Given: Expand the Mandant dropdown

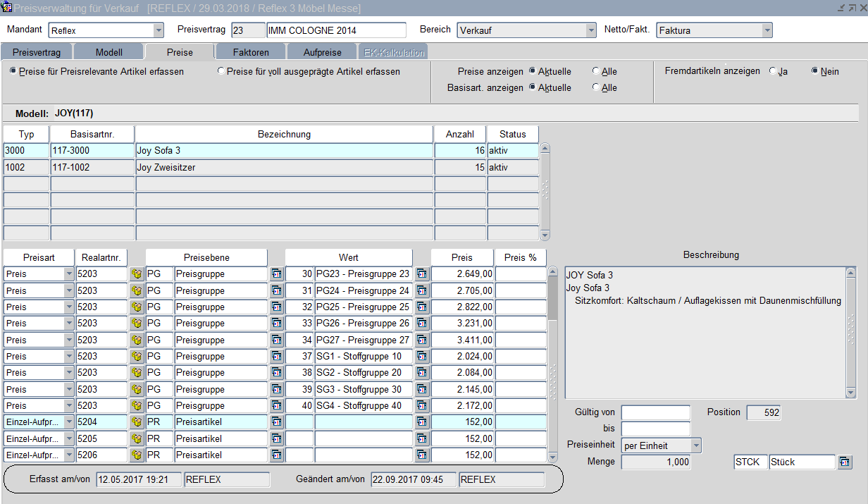Looking at the screenshot, I should tap(159, 30).
